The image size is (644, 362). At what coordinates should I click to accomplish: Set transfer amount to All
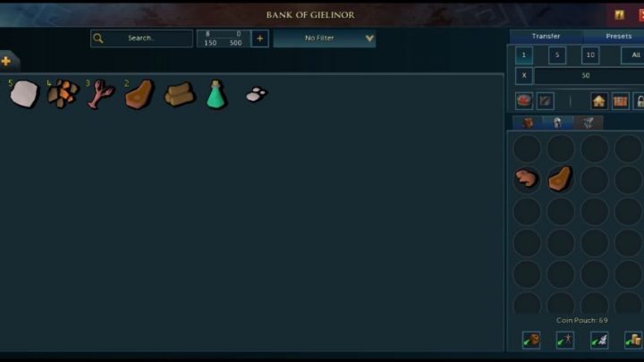pos(634,55)
